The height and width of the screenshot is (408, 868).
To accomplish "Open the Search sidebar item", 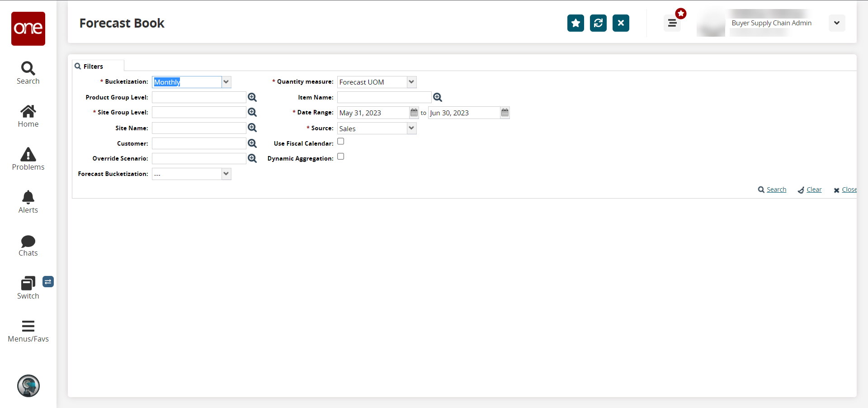I will pyautogui.click(x=28, y=73).
